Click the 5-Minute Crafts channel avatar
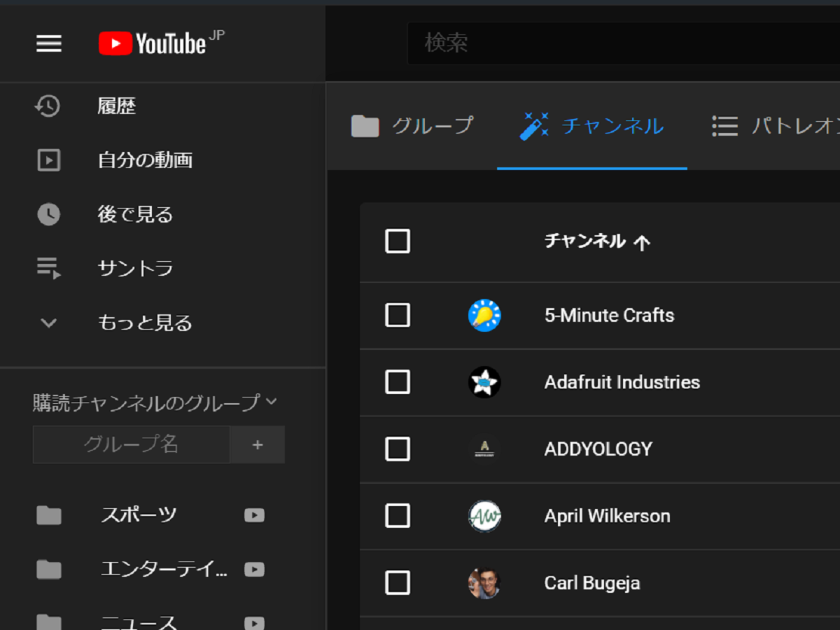The width and height of the screenshot is (840, 630). click(x=484, y=315)
